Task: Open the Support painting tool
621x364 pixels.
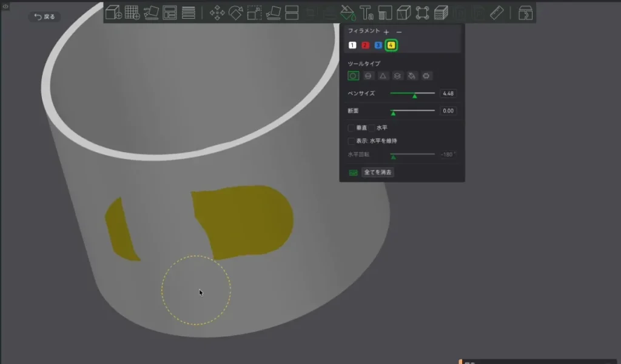Action: pos(385,13)
